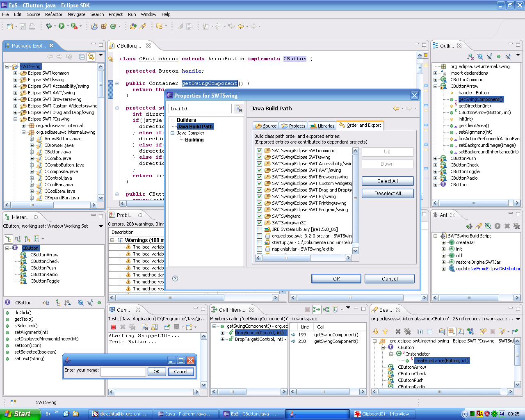The width and height of the screenshot is (525, 420).
Task: Click the Windows Start button
Action: [x=20, y=414]
